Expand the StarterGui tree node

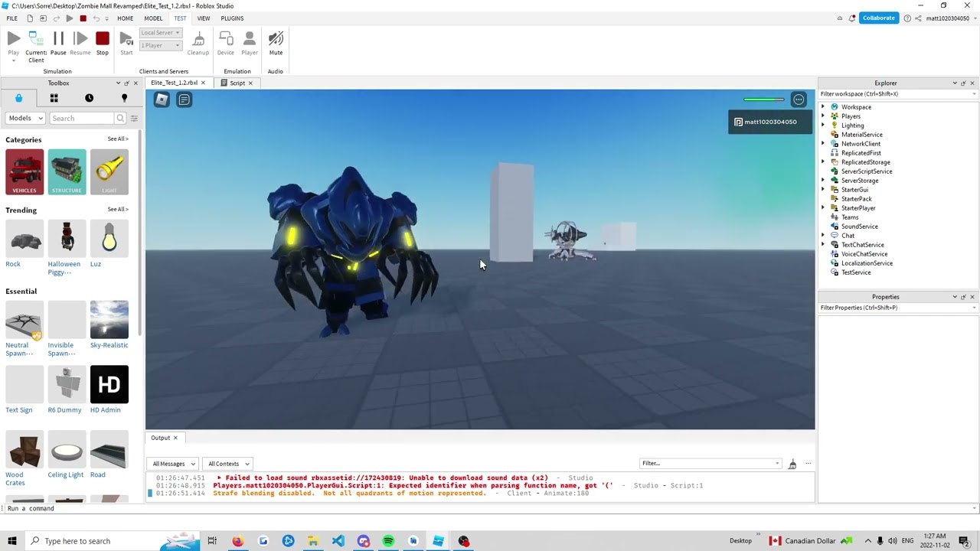[x=823, y=190]
